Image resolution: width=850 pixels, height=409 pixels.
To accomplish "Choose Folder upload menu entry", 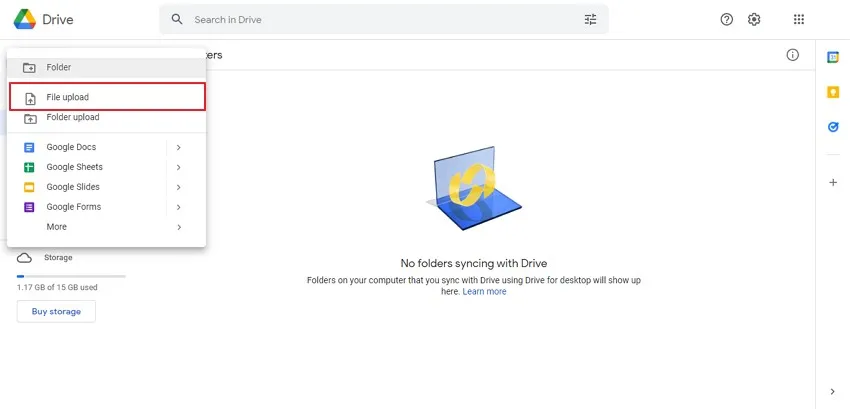I will point(106,117).
